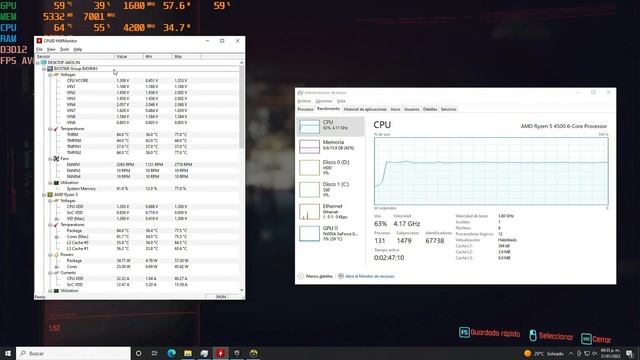This screenshot has width=640, height=360.
Task: Switch to the Inicio tab
Action: (395, 109)
